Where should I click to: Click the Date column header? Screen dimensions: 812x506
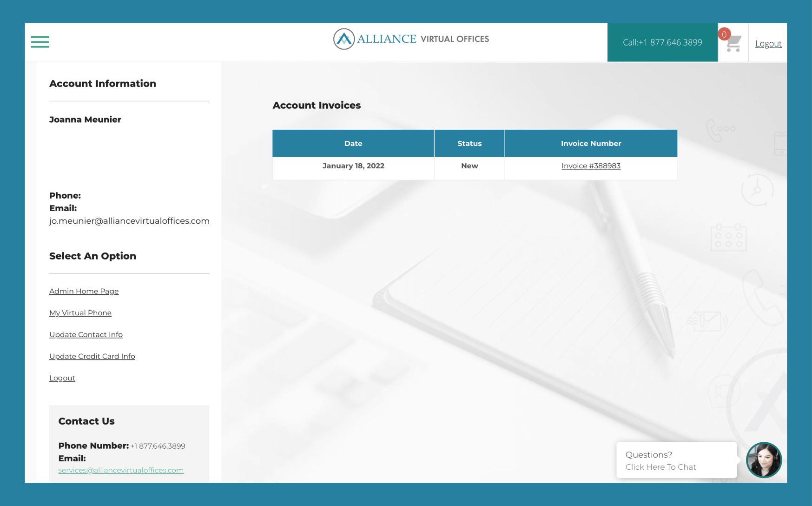point(353,143)
